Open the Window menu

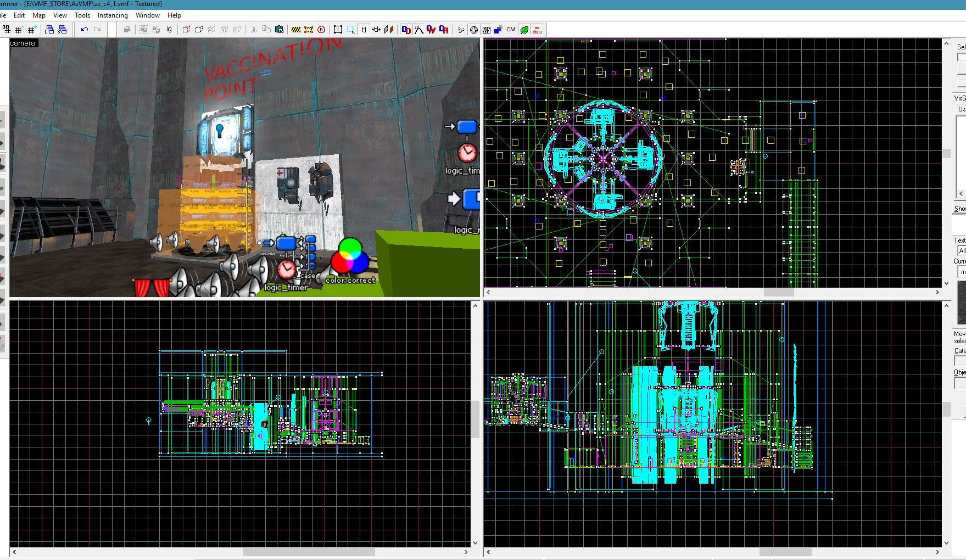148,15
